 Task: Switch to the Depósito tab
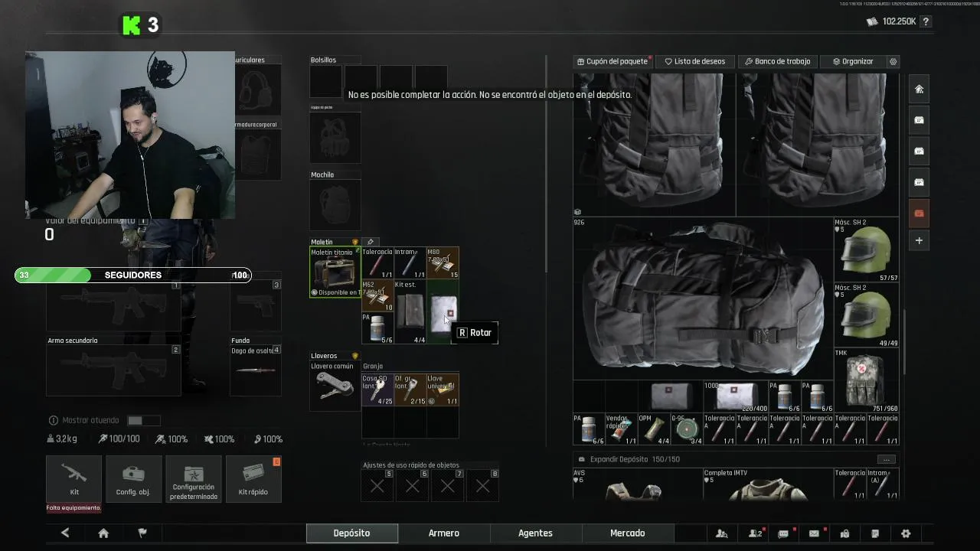[351, 533]
